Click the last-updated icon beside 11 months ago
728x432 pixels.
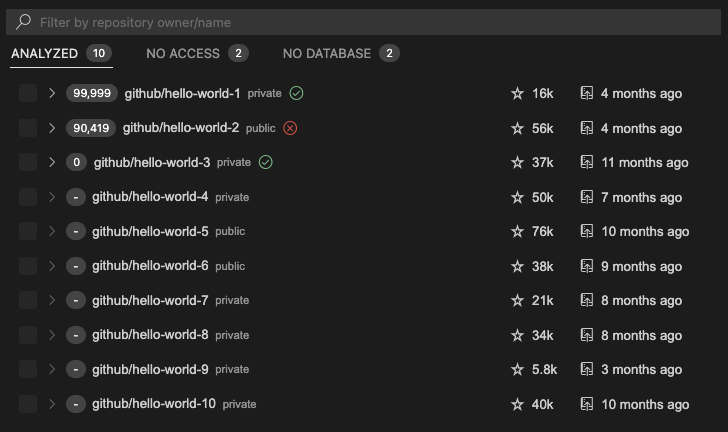pos(587,162)
